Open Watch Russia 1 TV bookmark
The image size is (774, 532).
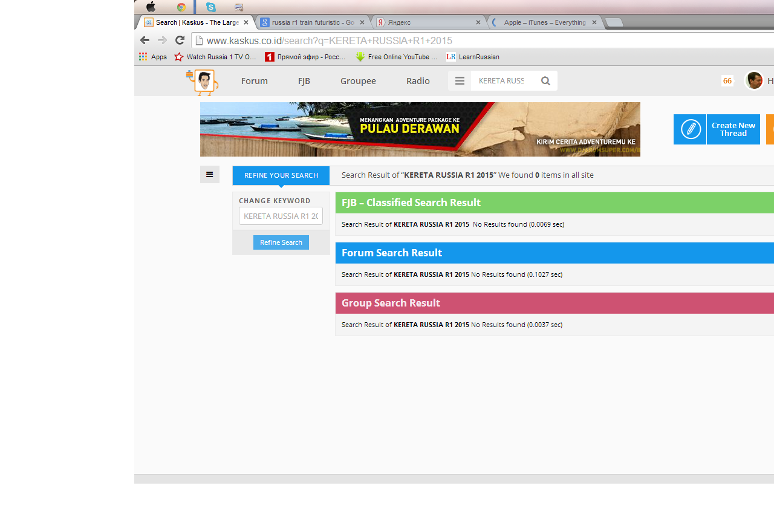tap(215, 57)
